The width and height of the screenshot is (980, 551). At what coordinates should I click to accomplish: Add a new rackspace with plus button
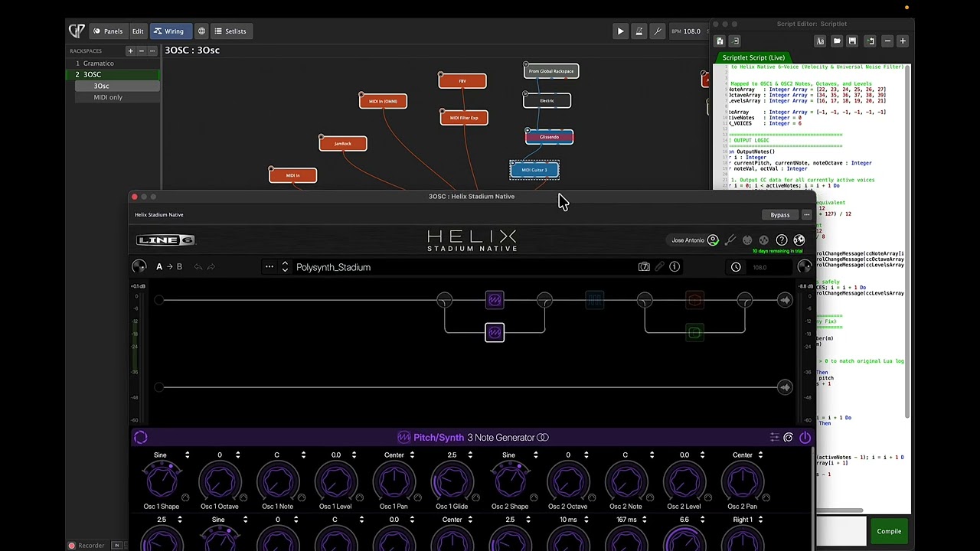click(x=130, y=51)
